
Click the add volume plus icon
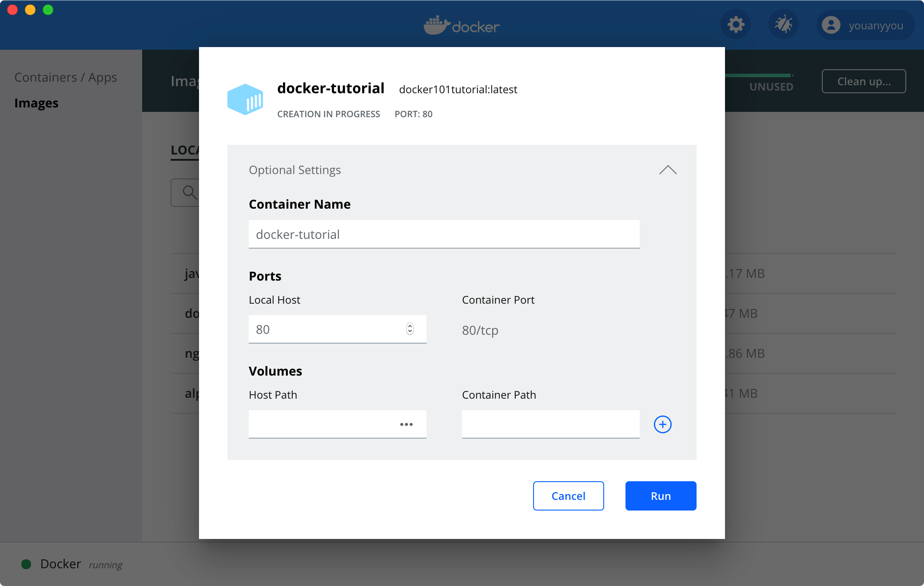click(662, 424)
